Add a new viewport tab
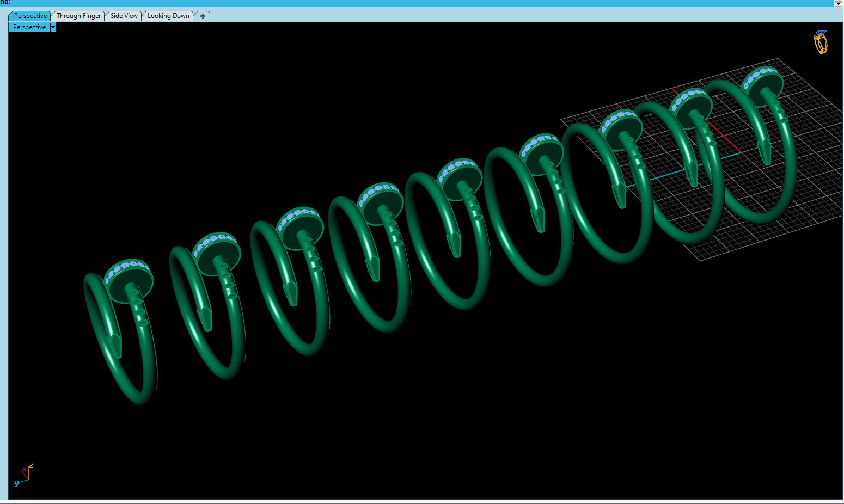844x504 pixels. pyautogui.click(x=203, y=16)
